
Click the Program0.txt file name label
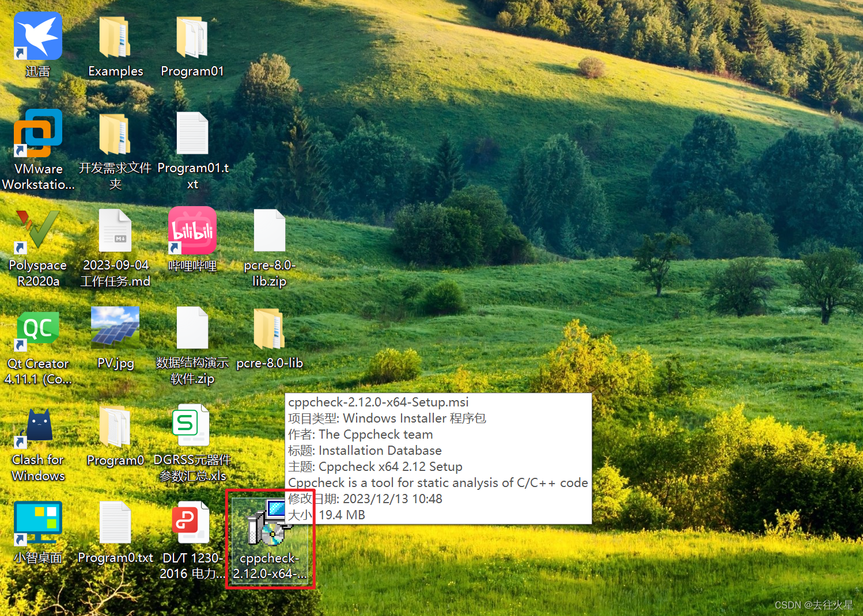pos(115,558)
